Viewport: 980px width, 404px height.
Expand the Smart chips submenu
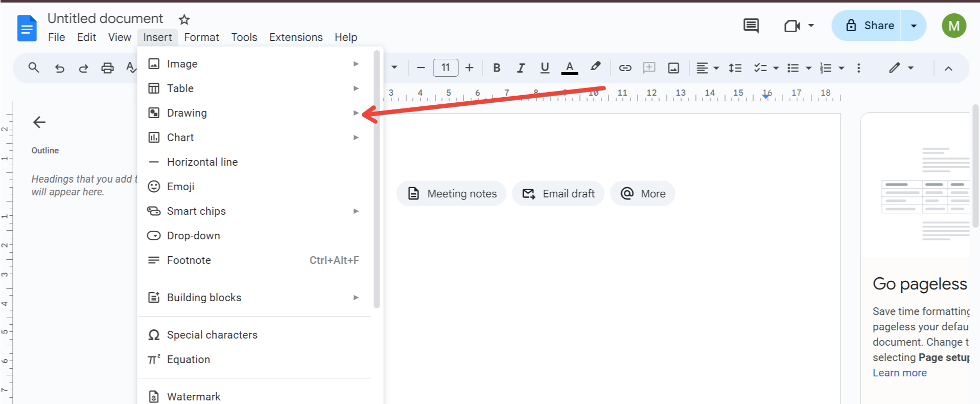[254, 211]
